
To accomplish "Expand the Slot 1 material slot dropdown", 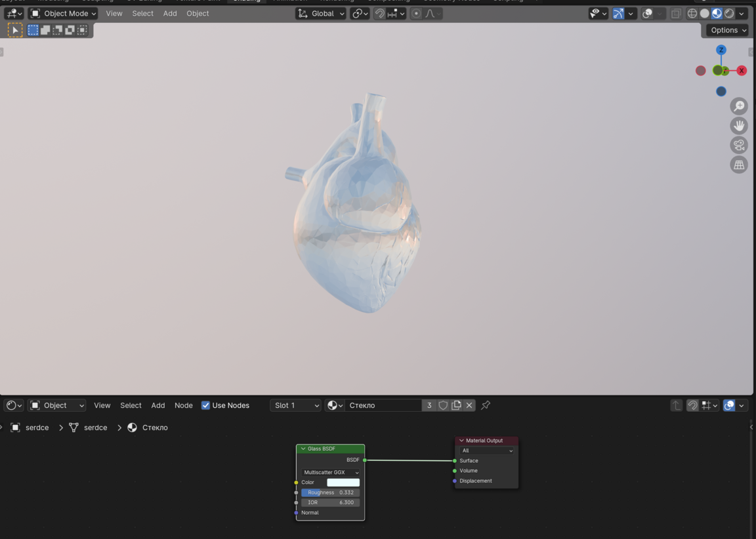I will click(x=295, y=405).
